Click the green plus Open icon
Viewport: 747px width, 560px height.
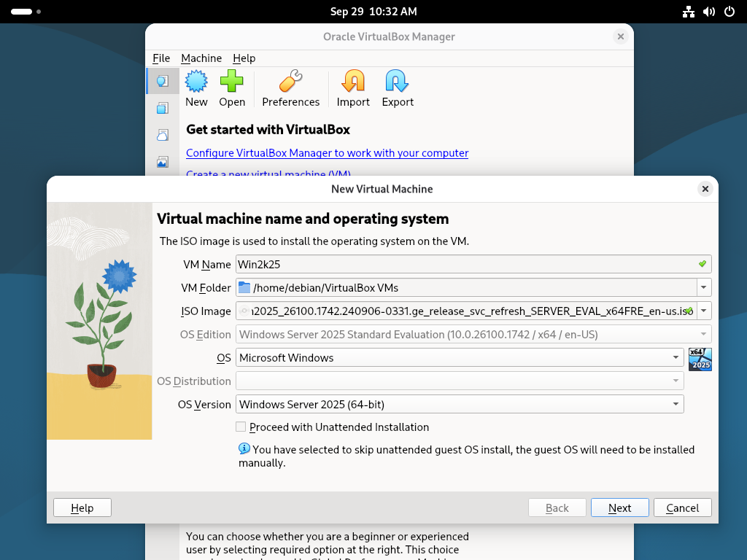[x=232, y=82]
